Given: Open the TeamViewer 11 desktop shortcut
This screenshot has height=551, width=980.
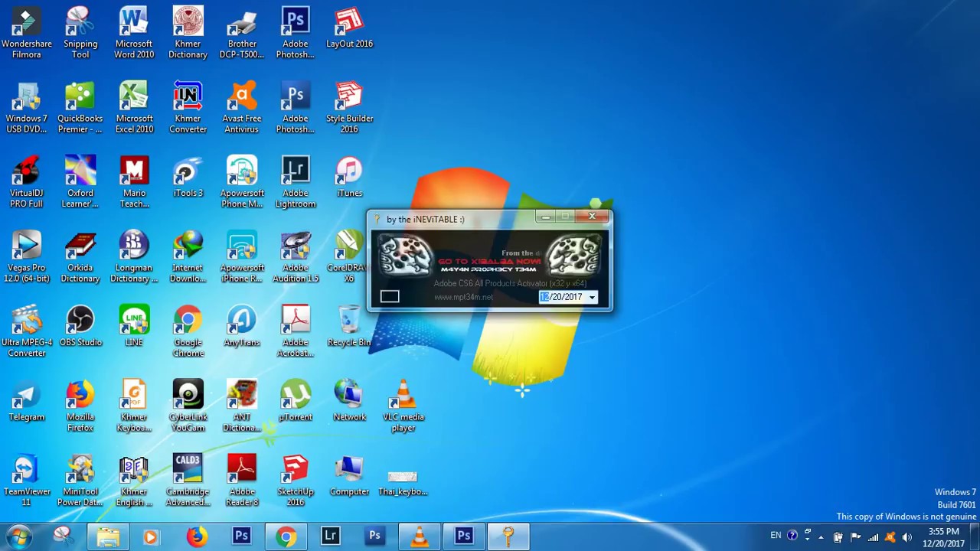Looking at the screenshot, I should (x=27, y=481).
